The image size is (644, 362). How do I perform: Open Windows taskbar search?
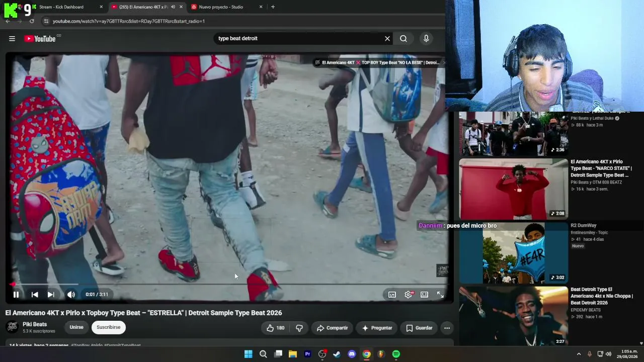coord(263,354)
